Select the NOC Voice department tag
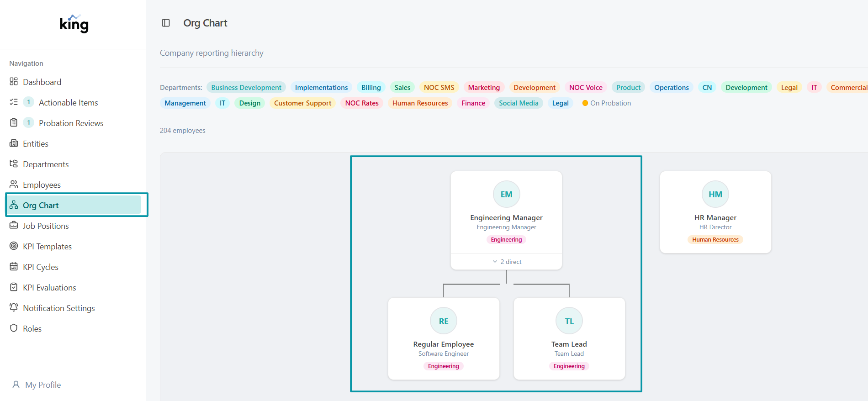This screenshot has height=401, width=868. [x=586, y=87]
